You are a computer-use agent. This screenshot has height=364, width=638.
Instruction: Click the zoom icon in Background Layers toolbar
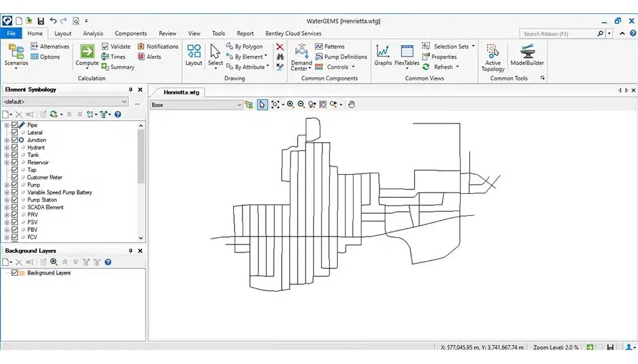click(54, 262)
